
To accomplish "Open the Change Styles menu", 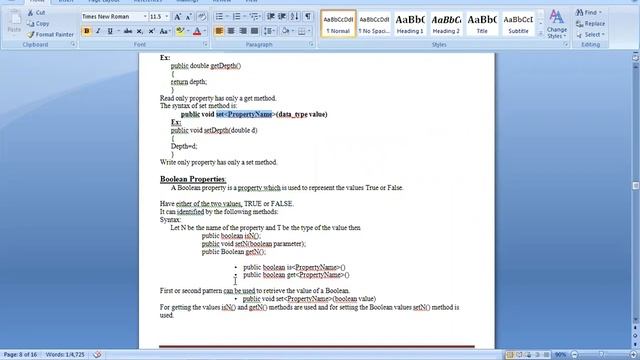I will click(x=557, y=24).
